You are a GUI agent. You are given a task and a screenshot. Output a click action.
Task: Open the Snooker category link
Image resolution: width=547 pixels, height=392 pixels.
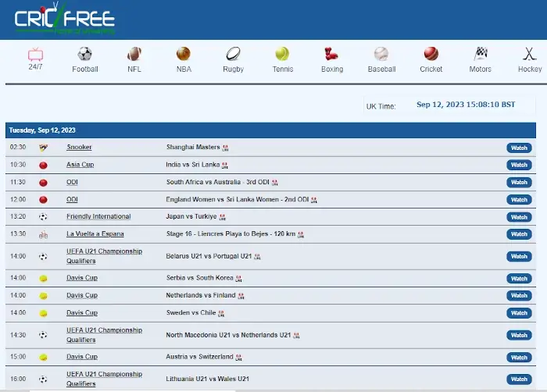79,147
